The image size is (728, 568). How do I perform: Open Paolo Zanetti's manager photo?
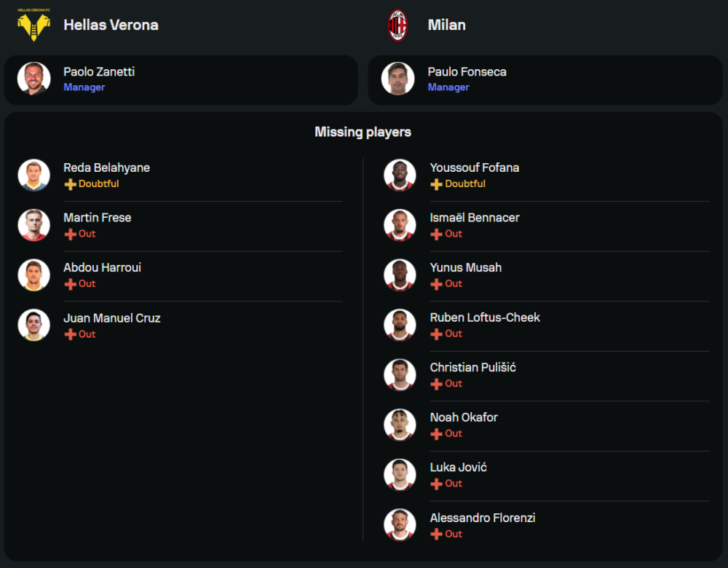33,79
